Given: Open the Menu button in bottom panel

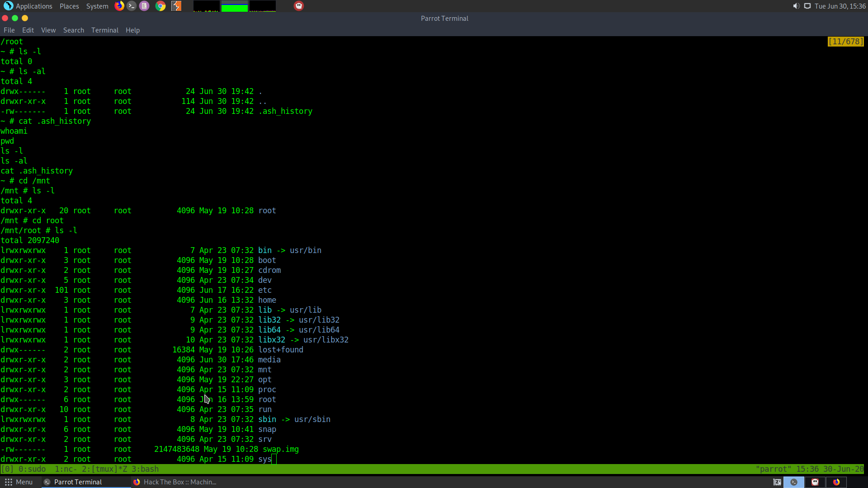Looking at the screenshot, I should (x=19, y=482).
